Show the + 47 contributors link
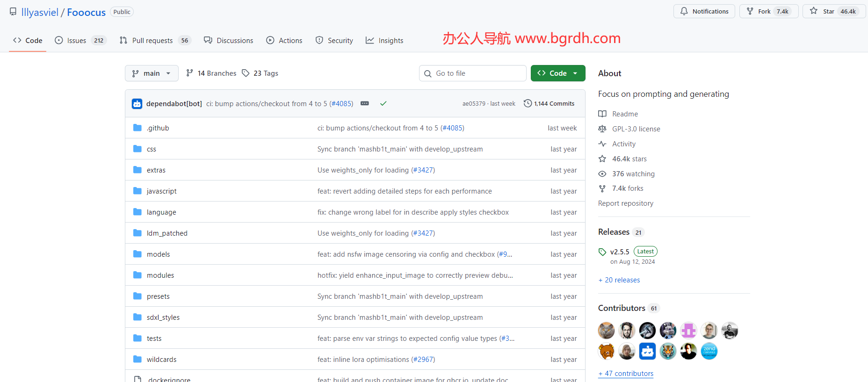The image size is (868, 382). coord(626,374)
